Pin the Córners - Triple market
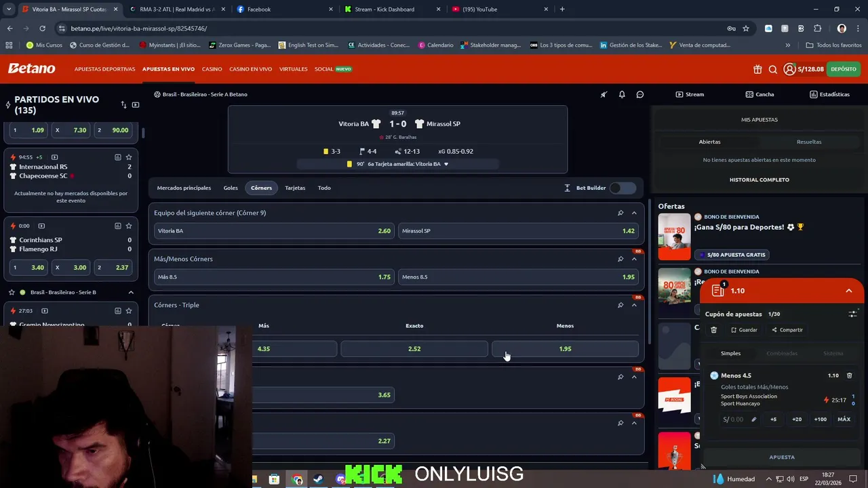 click(x=620, y=305)
